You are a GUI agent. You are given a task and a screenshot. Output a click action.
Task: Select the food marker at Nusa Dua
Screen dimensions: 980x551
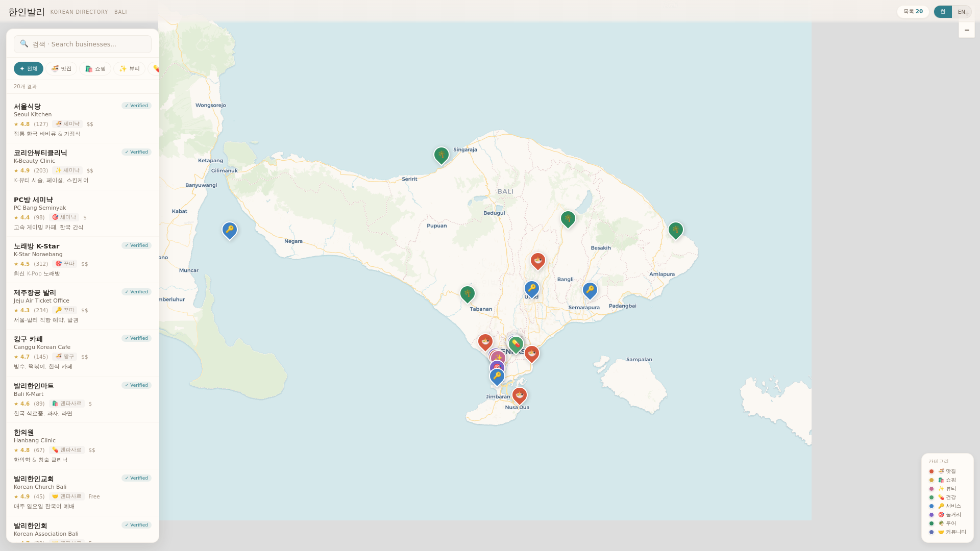[519, 395]
